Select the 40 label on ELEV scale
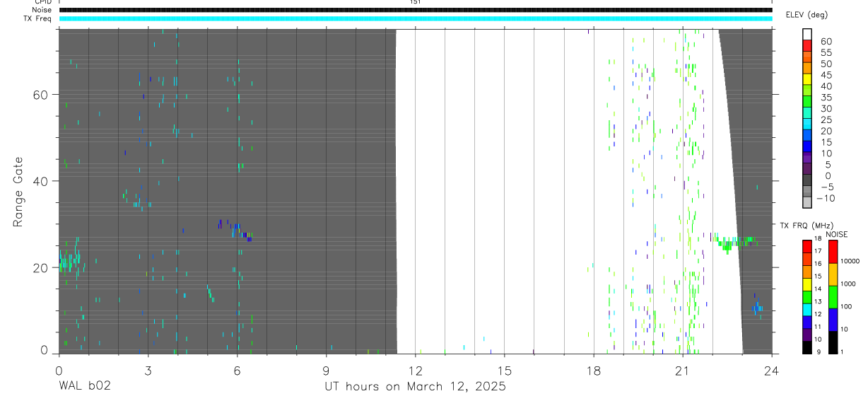The height and width of the screenshot is (401, 868). point(826,86)
